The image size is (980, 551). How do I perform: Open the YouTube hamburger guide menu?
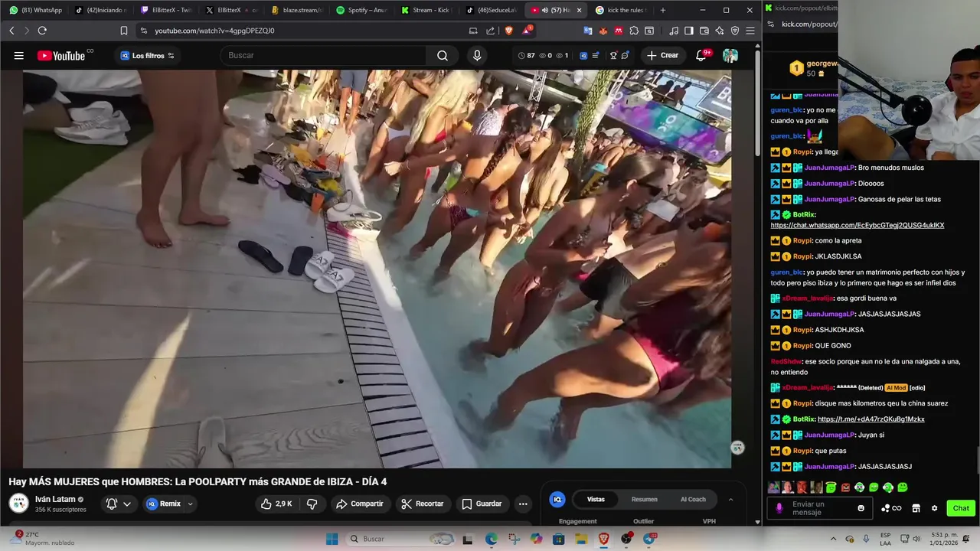click(x=18, y=55)
